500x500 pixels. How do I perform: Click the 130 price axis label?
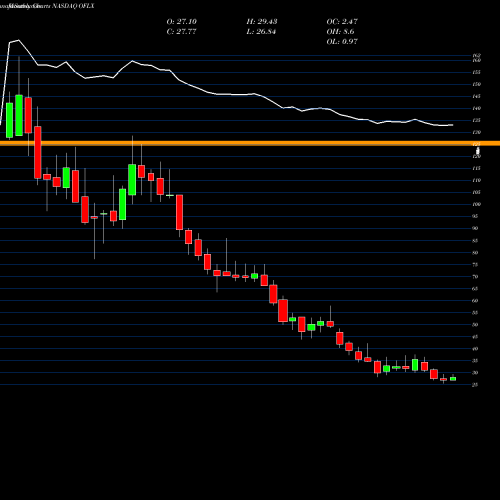(x=477, y=132)
